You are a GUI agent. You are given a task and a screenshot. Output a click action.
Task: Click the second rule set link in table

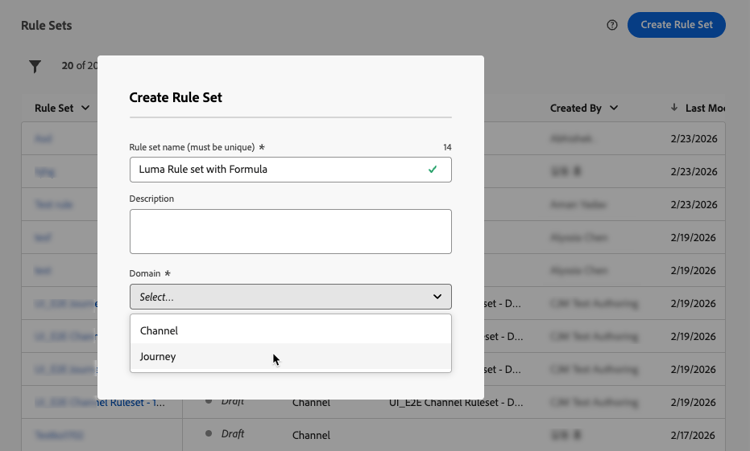tap(44, 172)
